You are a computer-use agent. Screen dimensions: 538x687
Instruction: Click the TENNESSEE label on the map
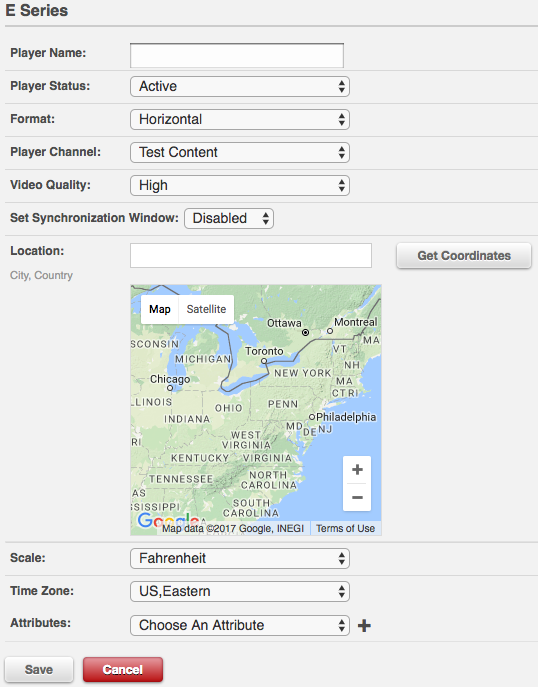click(181, 479)
